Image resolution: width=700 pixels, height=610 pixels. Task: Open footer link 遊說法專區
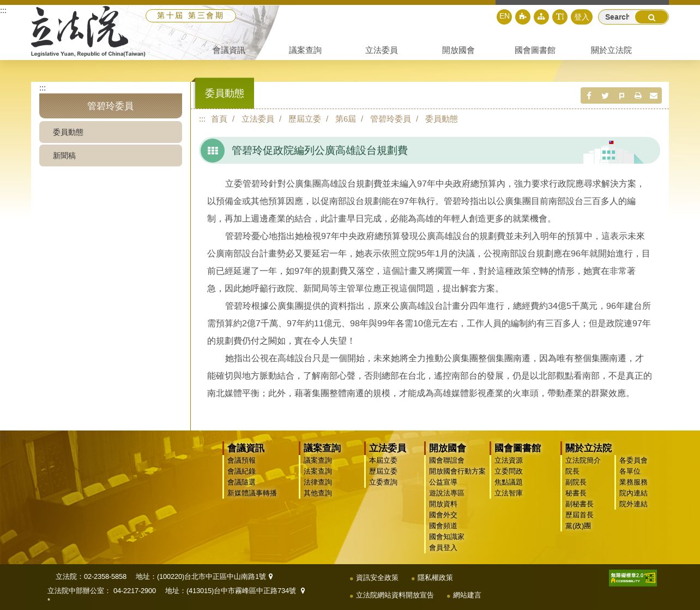click(446, 493)
